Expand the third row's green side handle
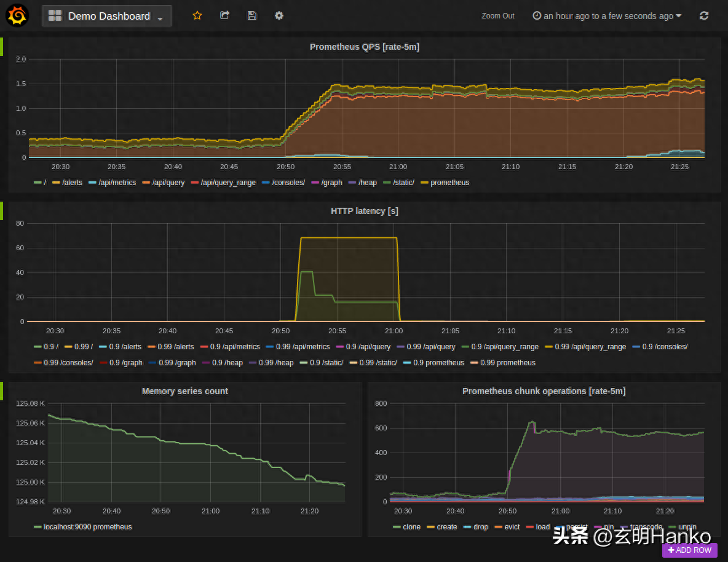728x562 pixels. click(2, 391)
